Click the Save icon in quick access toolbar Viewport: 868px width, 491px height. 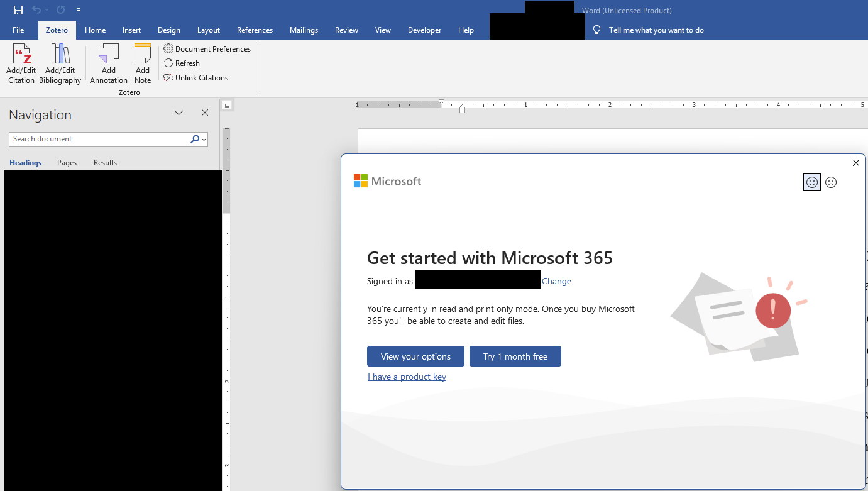point(18,10)
